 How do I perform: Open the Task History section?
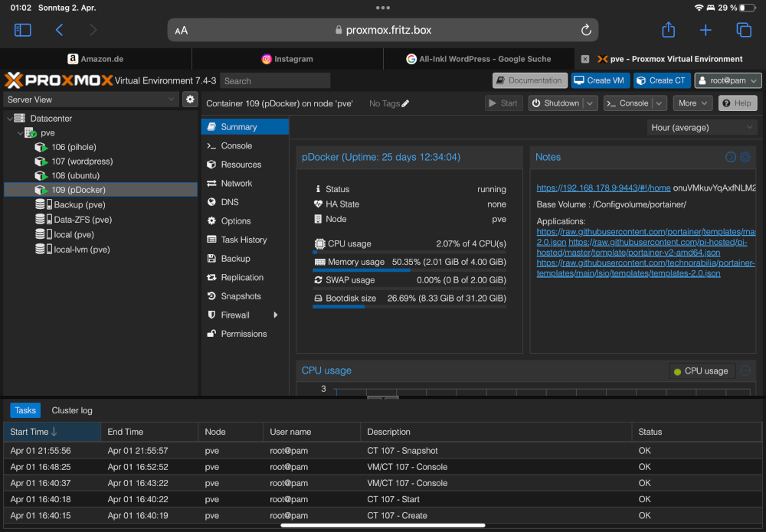tap(245, 240)
